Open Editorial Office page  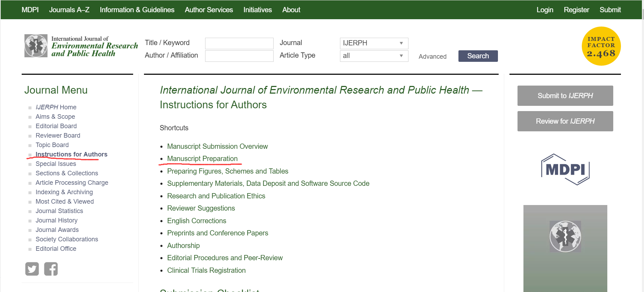click(x=56, y=249)
